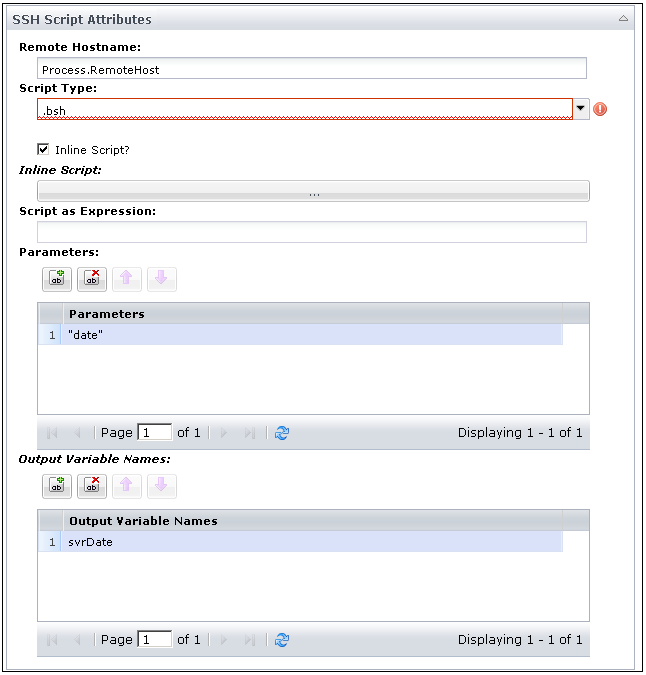
Task: Collapse the SSH Script Attributes panel
Action: pos(623,19)
